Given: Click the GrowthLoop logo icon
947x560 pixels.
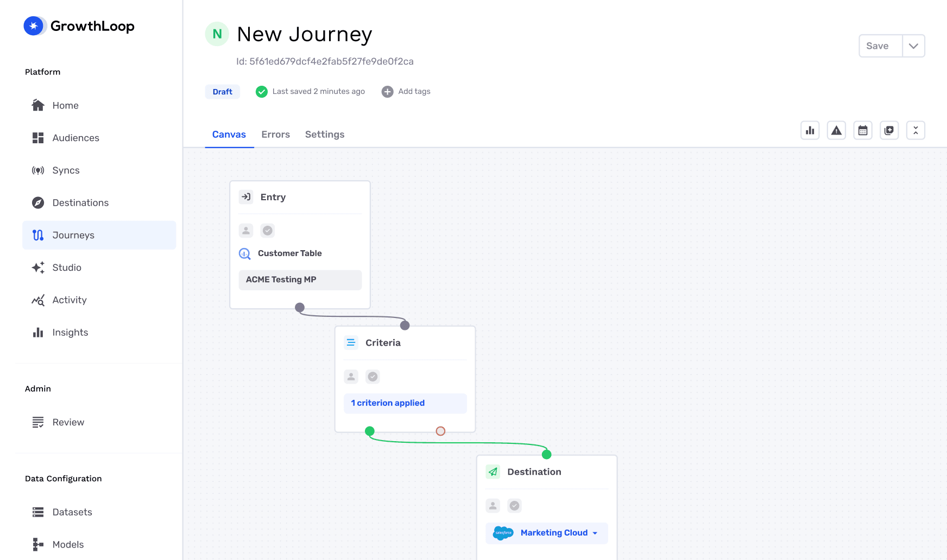Looking at the screenshot, I should 34,26.
